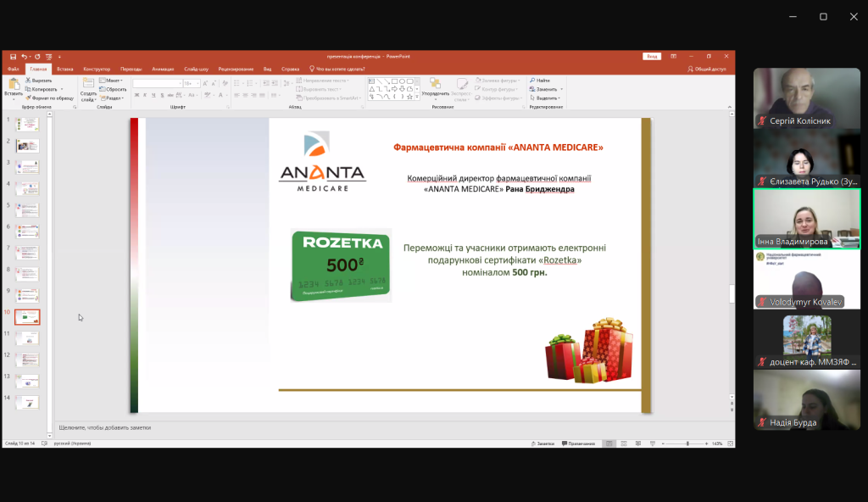Select the right arrow shape in gallery
The width and height of the screenshot is (868, 502).
coord(395,89)
